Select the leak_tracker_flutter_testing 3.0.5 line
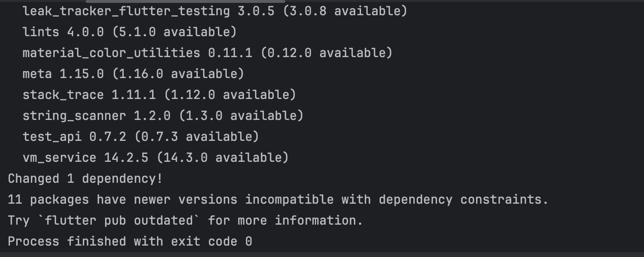The width and height of the screenshot is (644, 257). coord(215,11)
